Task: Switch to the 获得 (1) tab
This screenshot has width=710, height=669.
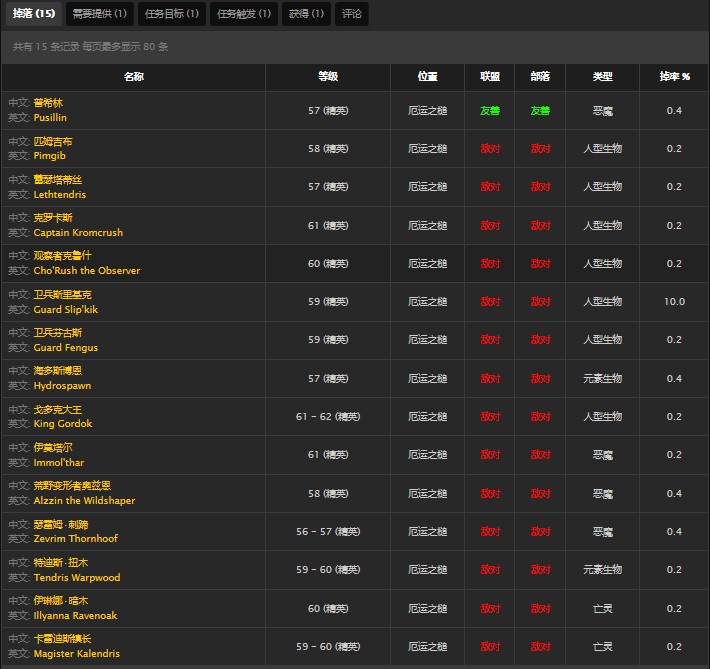Action: pos(307,13)
